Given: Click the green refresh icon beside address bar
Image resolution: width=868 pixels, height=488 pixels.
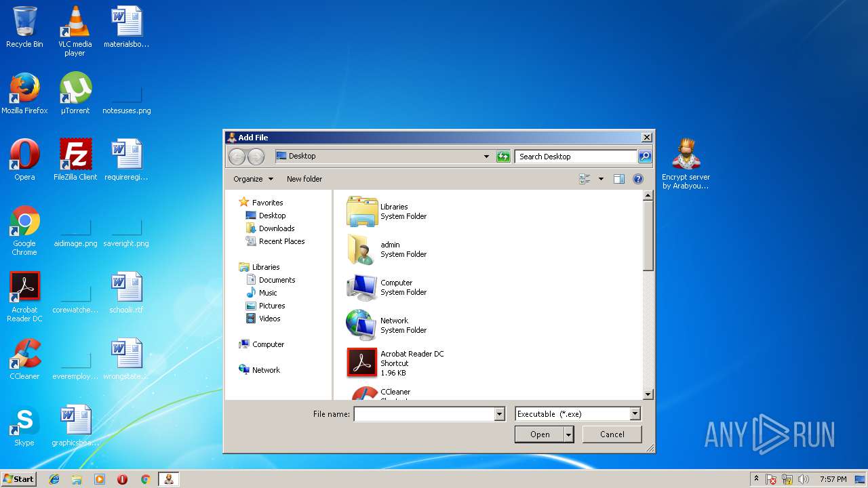Looking at the screenshot, I should click(502, 157).
